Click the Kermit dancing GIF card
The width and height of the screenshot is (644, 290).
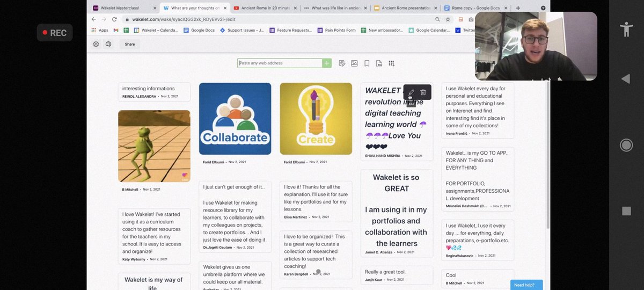coord(154,146)
